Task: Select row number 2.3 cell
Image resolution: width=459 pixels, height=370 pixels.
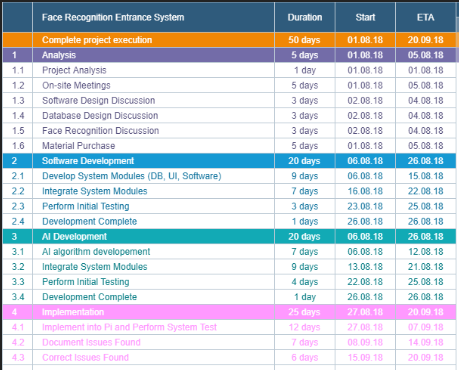Action: [18, 206]
